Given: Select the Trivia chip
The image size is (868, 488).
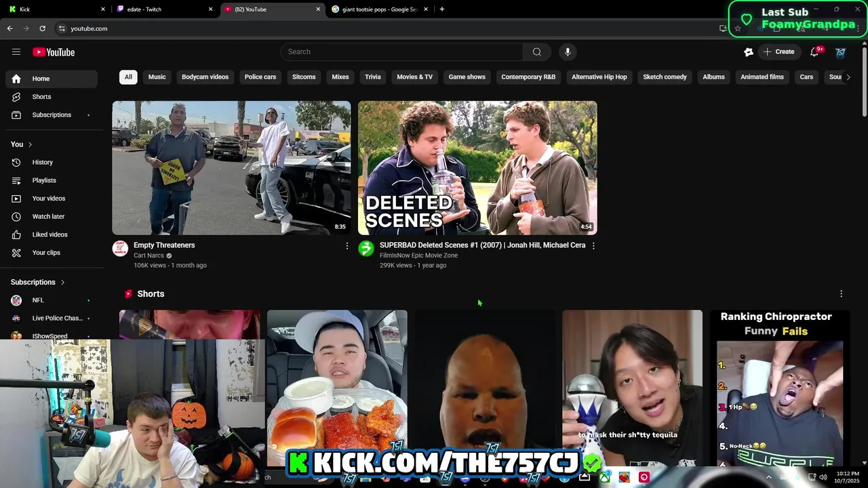Looking at the screenshot, I should pos(373,77).
